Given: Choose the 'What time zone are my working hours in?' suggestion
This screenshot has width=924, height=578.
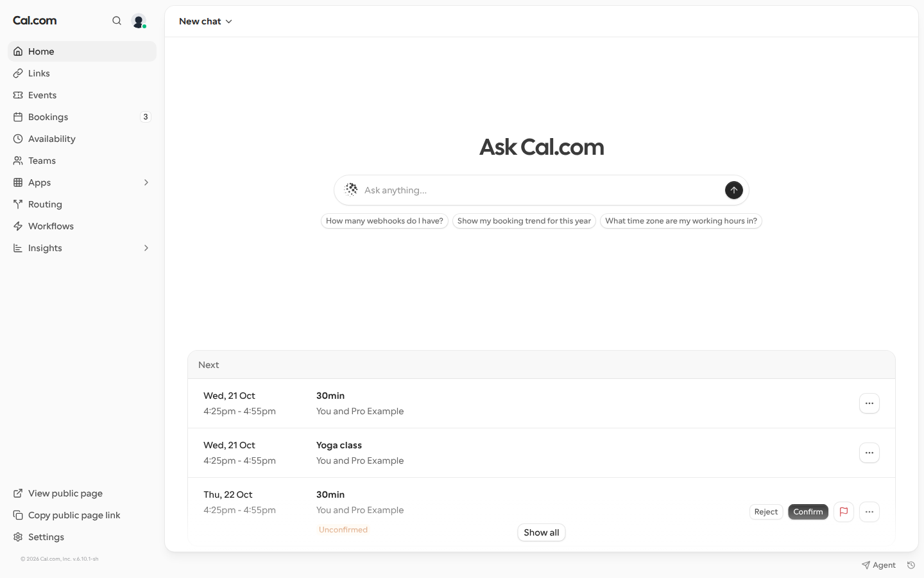Looking at the screenshot, I should click(x=681, y=221).
